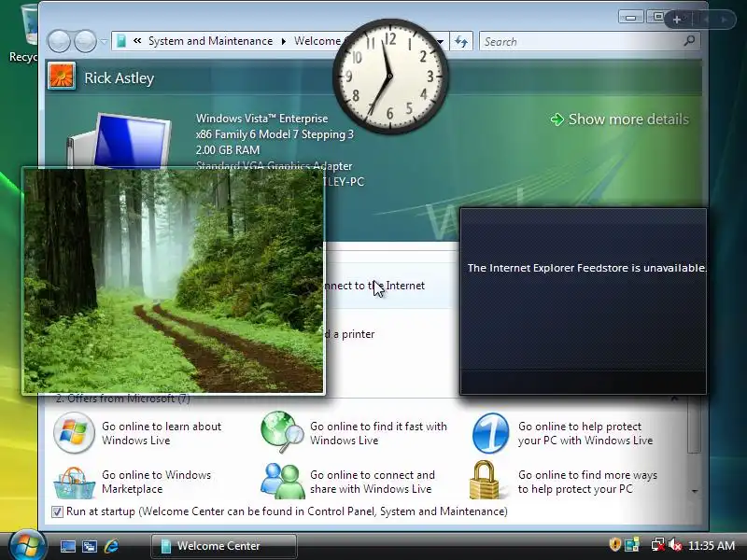Refresh the Welcome Center address bar
Screen dimensions: 747x560
click(x=461, y=41)
